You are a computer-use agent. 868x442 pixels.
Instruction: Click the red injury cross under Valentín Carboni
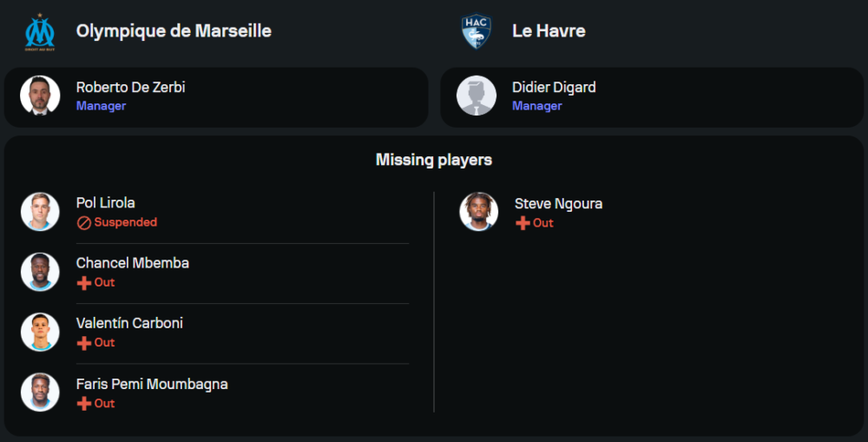coord(84,343)
